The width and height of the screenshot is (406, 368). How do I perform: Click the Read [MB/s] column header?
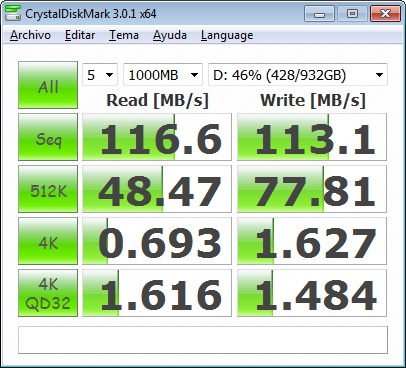(x=157, y=100)
